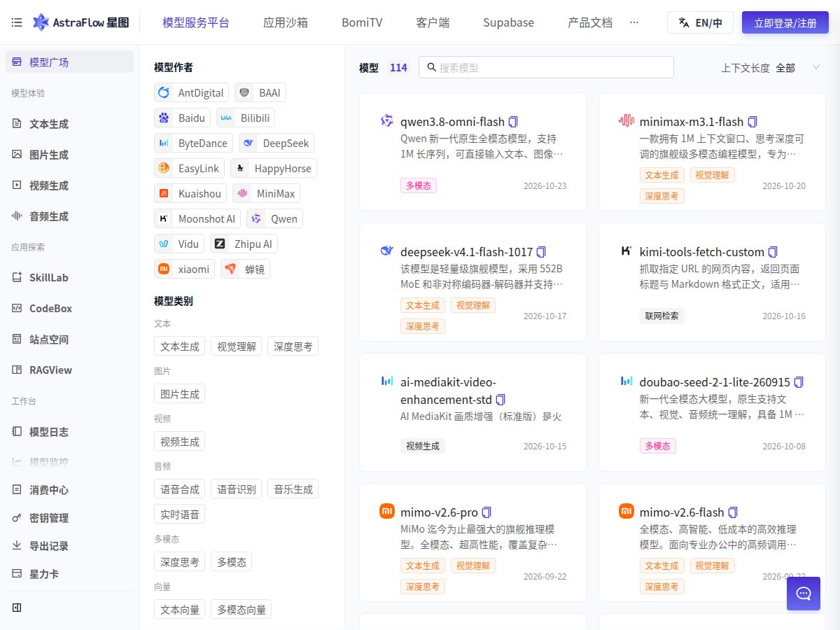Filter by Bilibili author

click(245, 118)
